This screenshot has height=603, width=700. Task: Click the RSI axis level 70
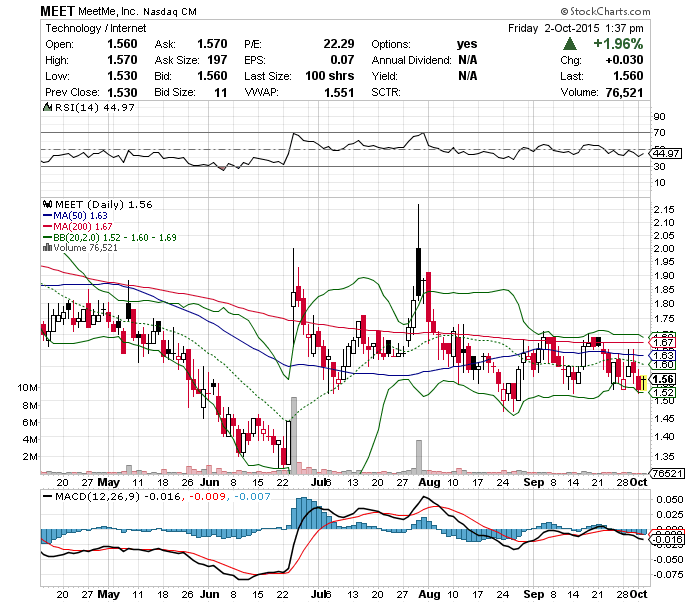coord(659,133)
